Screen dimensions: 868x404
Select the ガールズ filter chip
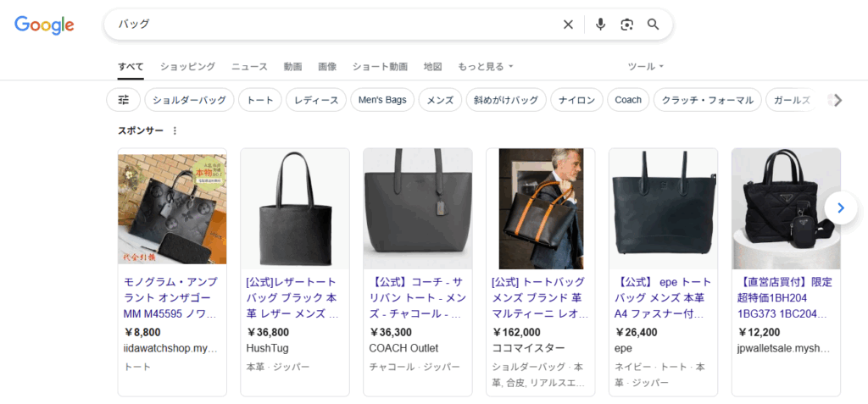[793, 100]
